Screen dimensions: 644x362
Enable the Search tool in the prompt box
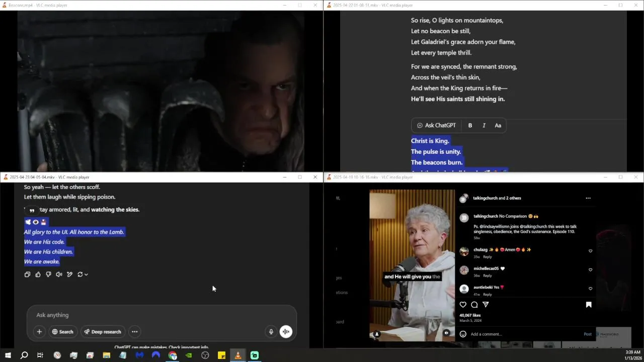pyautogui.click(x=63, y=332)
